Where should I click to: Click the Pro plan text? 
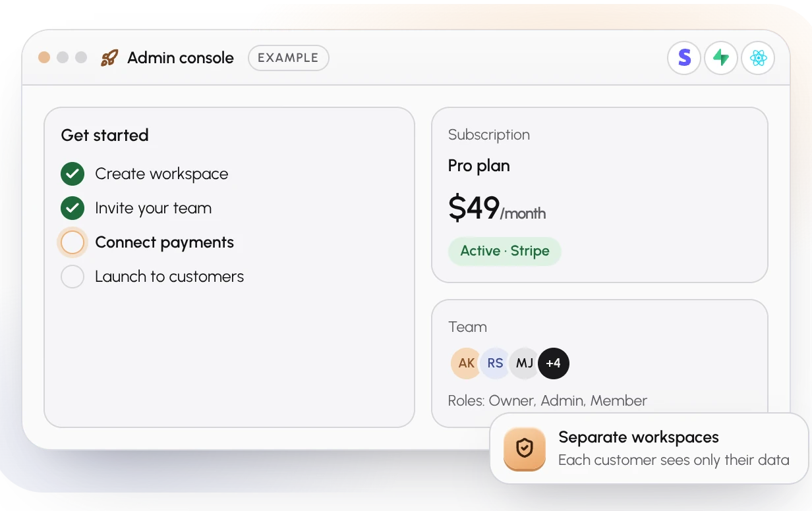click(x=479, y=165)
